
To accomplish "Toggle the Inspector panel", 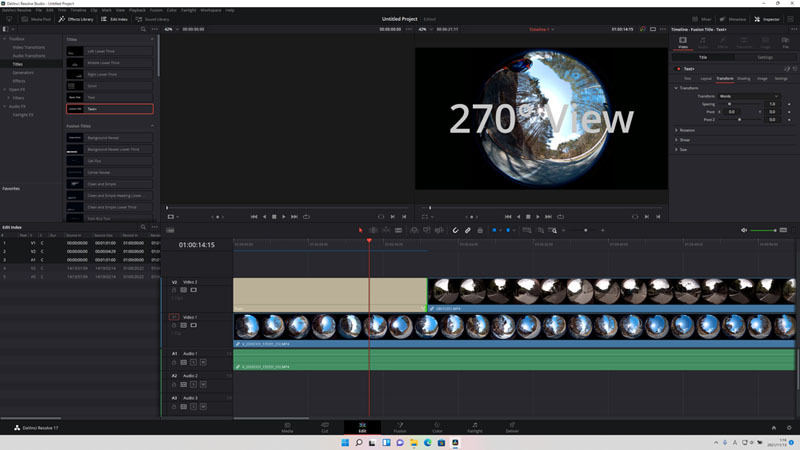I will tap(767, 19).
